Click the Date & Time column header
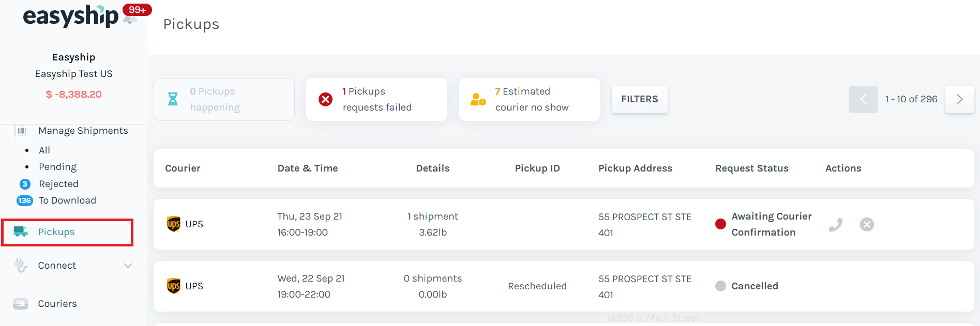980x326 pixels. point(308,168)
